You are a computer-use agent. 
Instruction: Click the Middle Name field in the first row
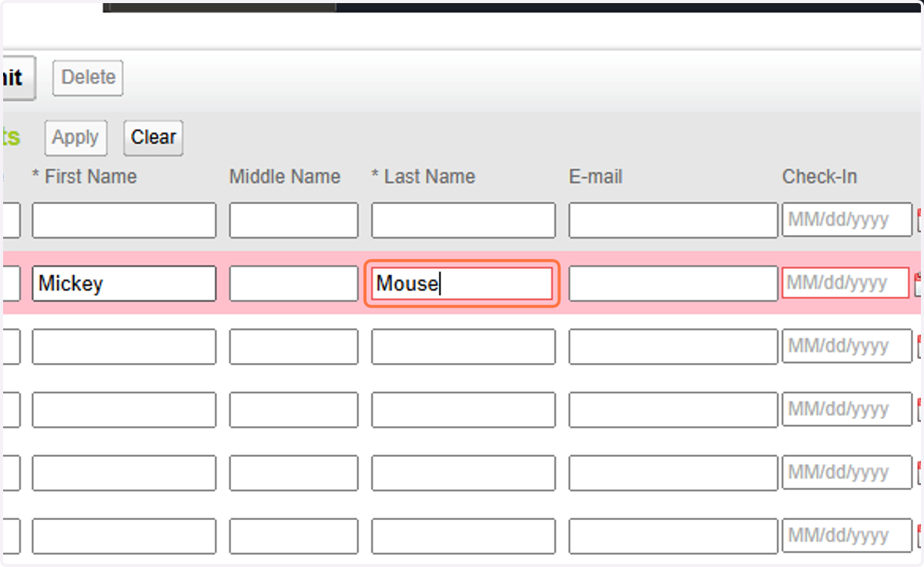(x=293, y=220)
